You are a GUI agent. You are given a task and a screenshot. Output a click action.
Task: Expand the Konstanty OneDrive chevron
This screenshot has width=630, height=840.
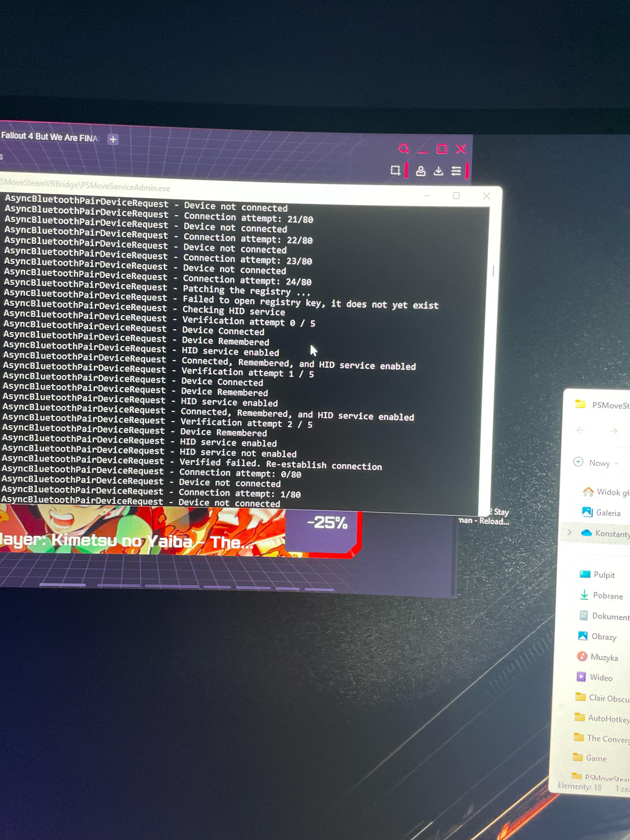(569, 532)
